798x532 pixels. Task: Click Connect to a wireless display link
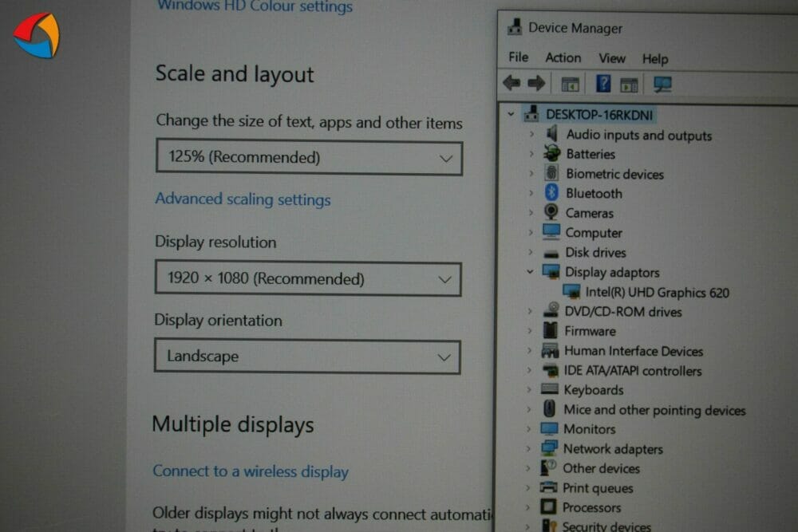251,471
